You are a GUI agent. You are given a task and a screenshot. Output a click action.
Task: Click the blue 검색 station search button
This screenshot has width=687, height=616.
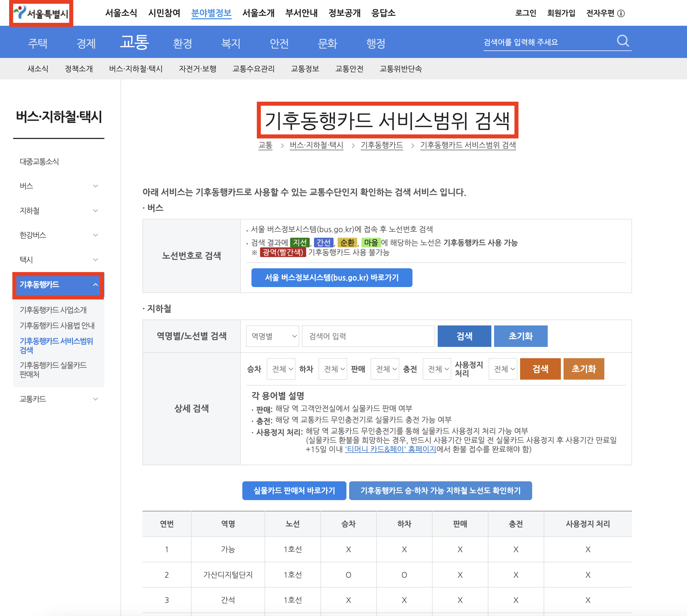464,336
